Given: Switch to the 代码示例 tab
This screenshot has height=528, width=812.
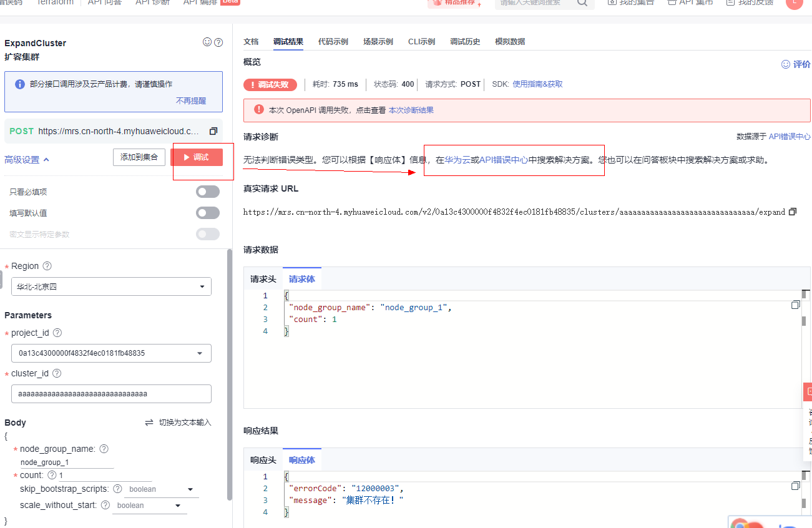Looking at the screenshot, I should (x=333, y=42).
